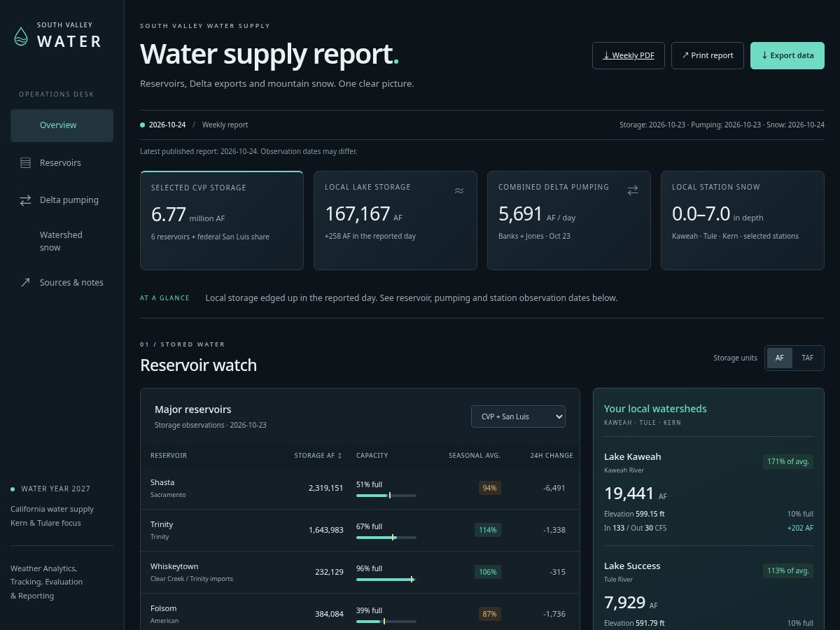
Task: Click Whiskeytown storage value 232,129
Action: (x=329, y=572)
